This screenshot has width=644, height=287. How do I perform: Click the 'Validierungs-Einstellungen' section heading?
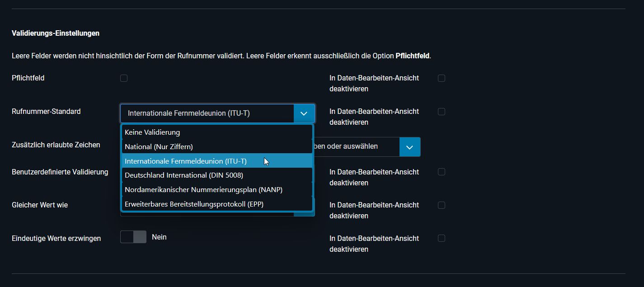click(x=56, y=33)
